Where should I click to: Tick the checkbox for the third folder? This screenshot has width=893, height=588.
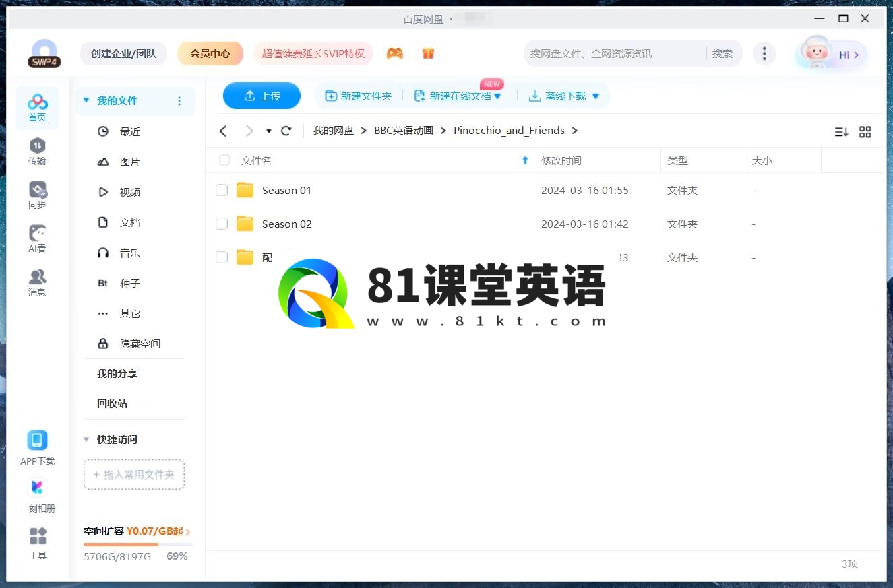(x=222, y=257)
